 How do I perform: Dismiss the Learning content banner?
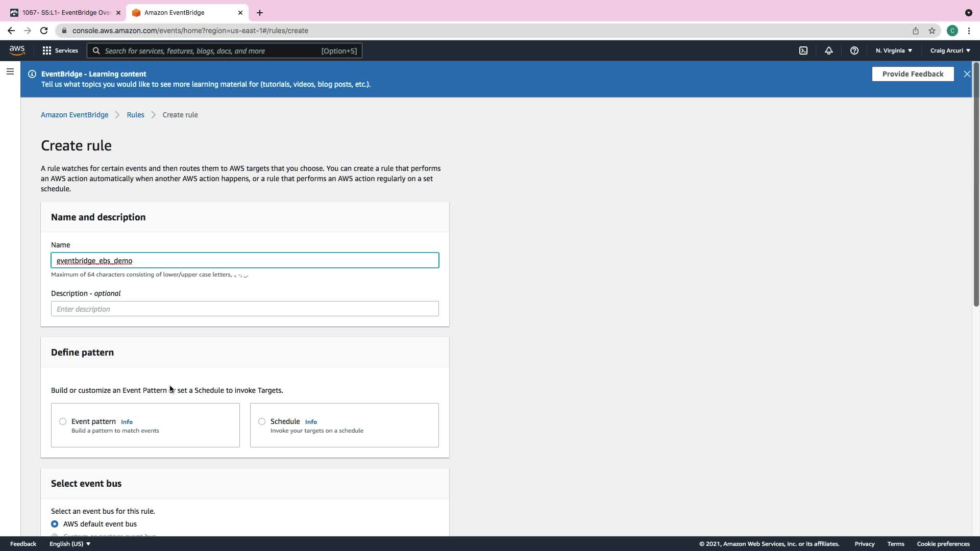(967, 74)
